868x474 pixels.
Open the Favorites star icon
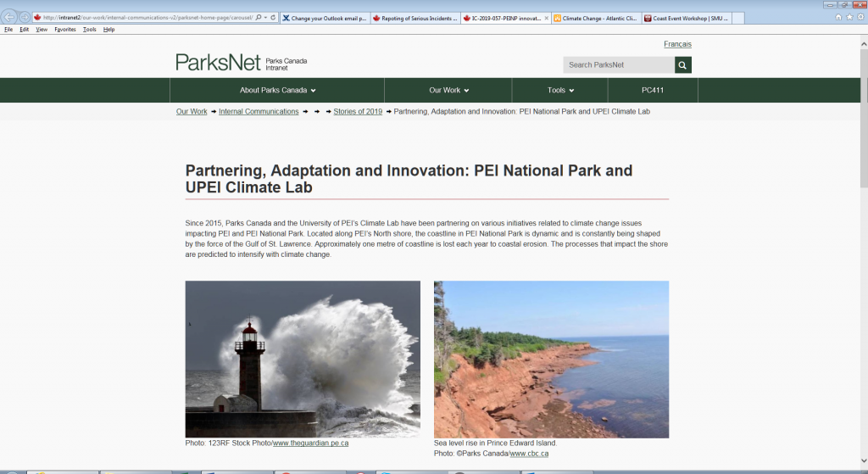[849, 17]
